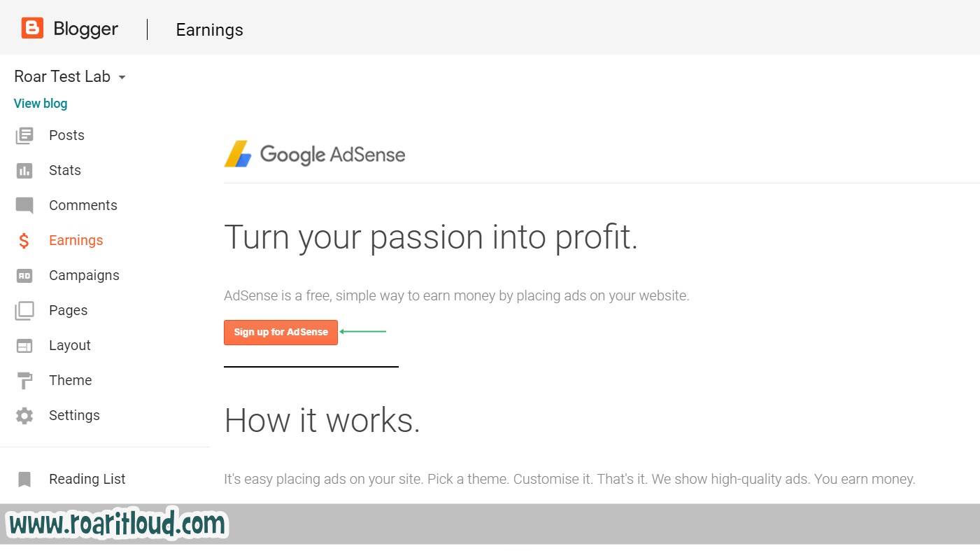Click the Sign up for AdSense button
The image size is (980, 551).
pyautogui.click(x=280, y=332)
